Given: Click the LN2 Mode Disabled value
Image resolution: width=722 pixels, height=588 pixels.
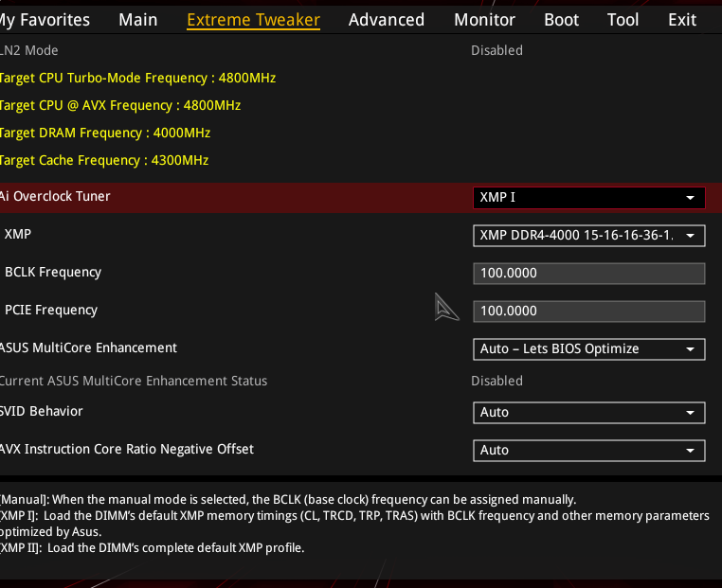Looking at the screenshot, I should [x=496, y=50].
